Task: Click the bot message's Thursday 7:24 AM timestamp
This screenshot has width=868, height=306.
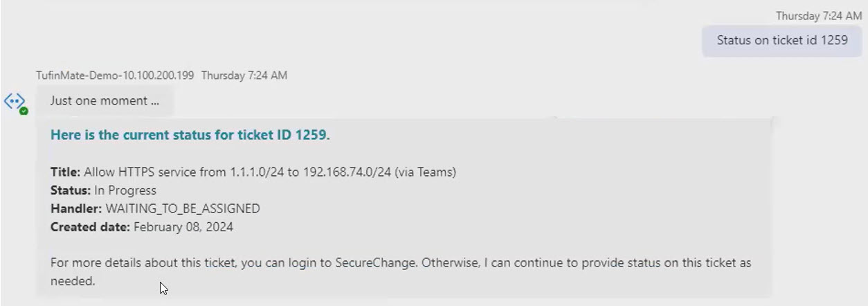Action: point(244,75)
